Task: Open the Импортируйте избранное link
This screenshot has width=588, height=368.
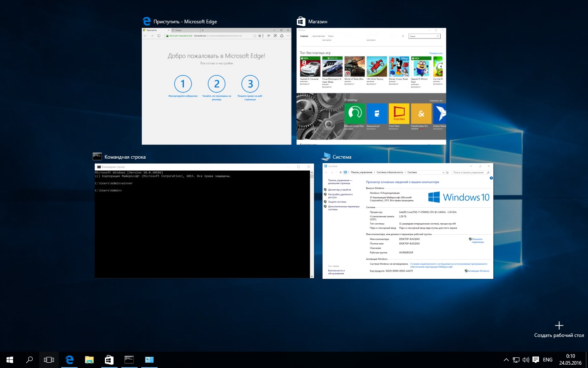Action: [x=183, y=96]
